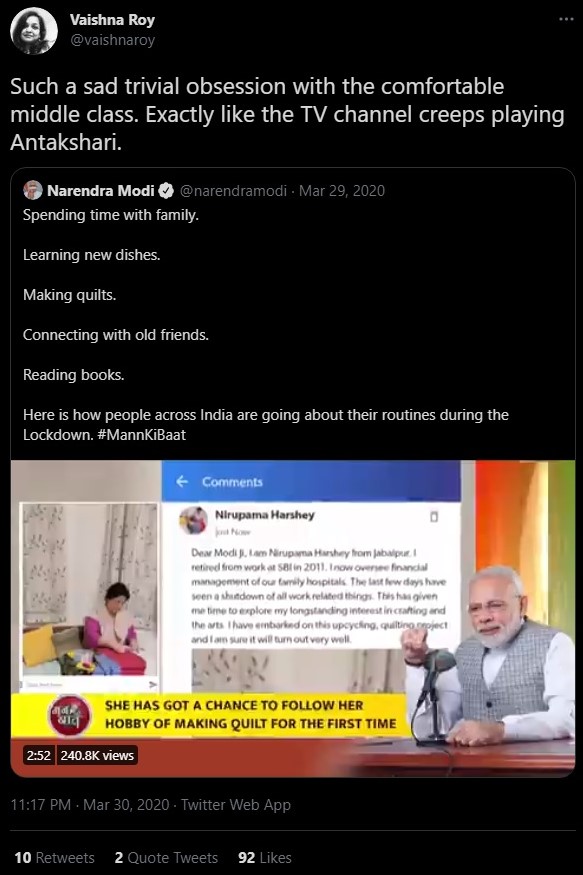The image size is (583, 875).
Task: View the 92 Likes list
Action: (264, 858)
